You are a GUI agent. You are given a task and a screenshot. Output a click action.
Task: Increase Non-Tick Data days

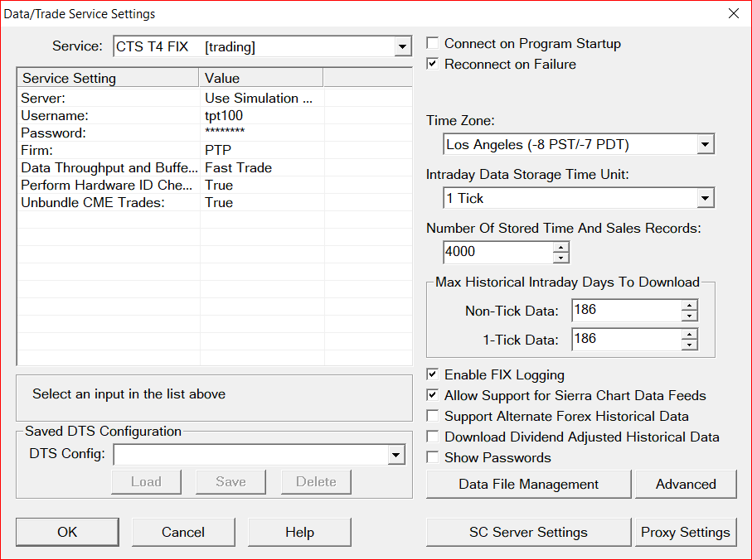click(x=689, y=305)
